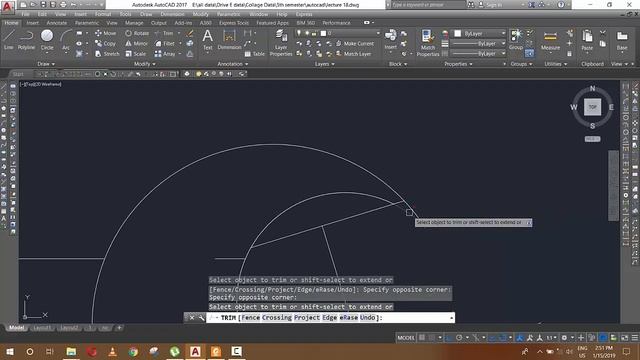Expand the Utilities panel
This screenshot has height=360, width=640.
click(x=556, y=64)
